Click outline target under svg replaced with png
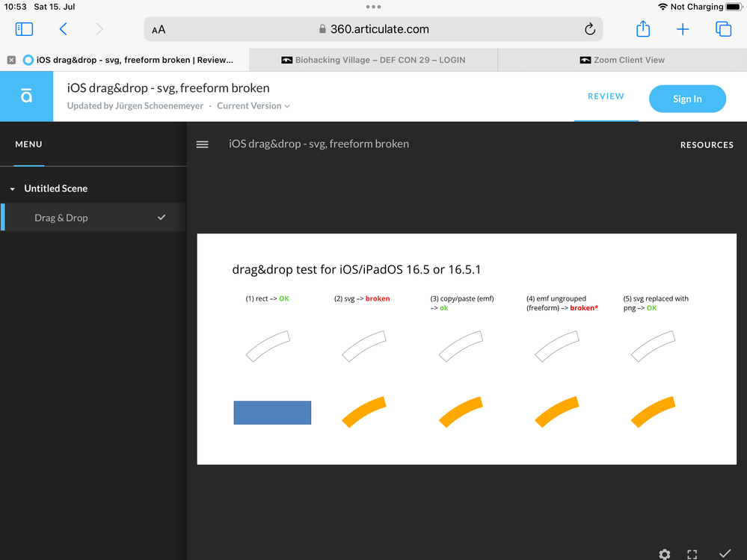The width and height of the screenshot is (747, 560). (x=653, y=346)
